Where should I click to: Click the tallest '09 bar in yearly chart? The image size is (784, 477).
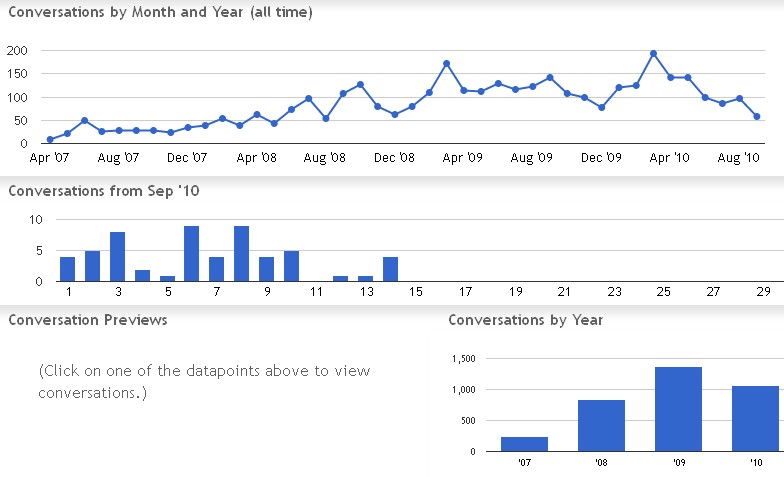coord(678,409)
